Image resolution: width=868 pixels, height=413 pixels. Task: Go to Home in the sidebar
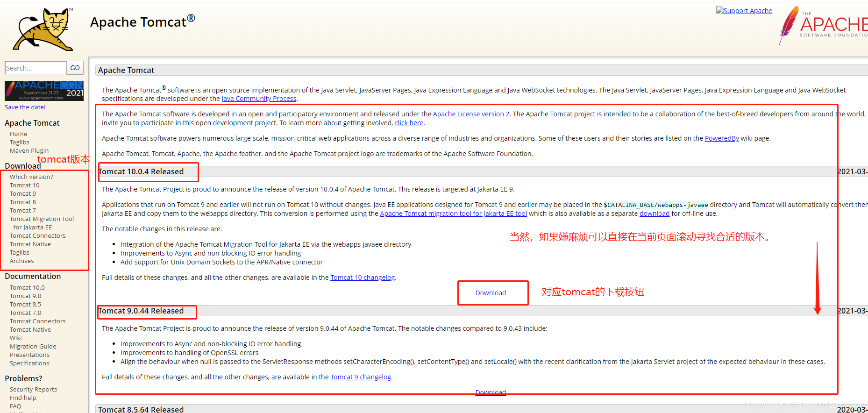click(19, 134)
